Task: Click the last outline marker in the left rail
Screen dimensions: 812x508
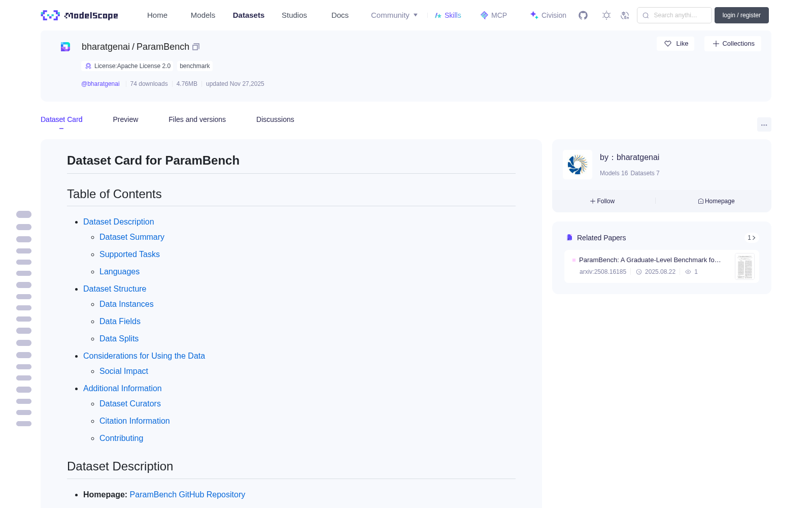Action: tap(24, 424)
